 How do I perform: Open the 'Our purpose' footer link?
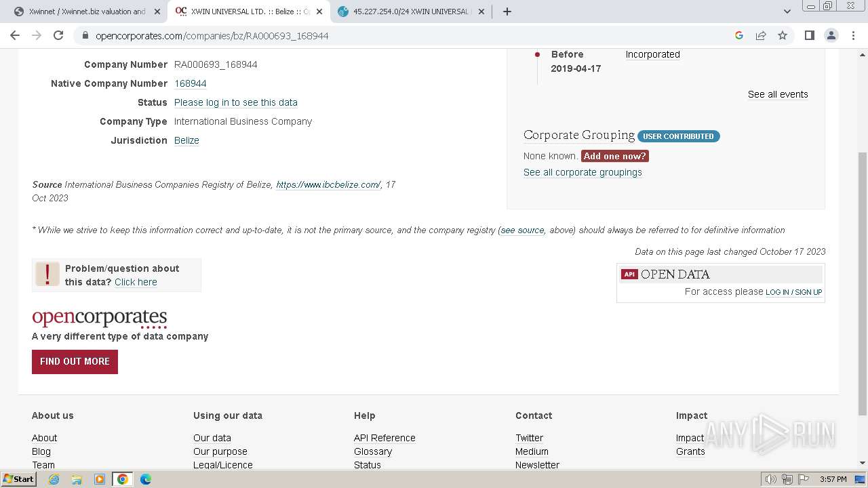coord(220,451)
